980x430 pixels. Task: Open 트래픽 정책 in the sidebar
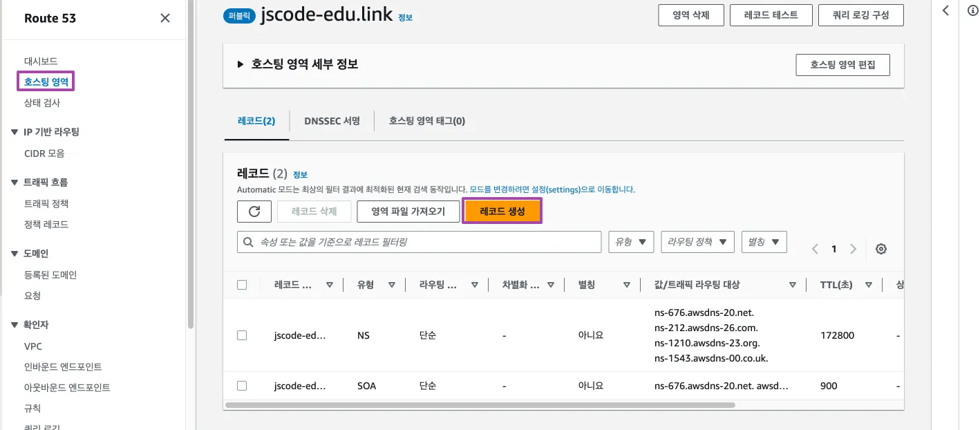pos(46,204)
